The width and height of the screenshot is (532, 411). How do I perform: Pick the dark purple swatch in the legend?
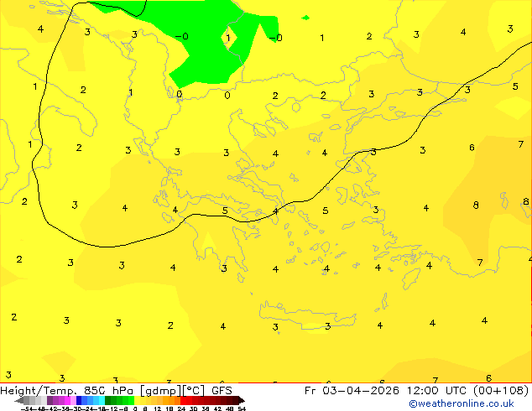50,400
